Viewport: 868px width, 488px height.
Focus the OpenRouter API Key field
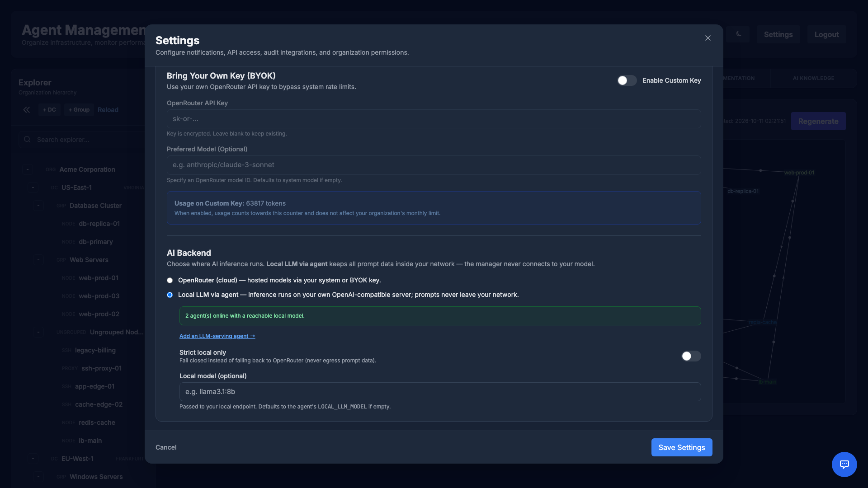[x=434, y=119]
